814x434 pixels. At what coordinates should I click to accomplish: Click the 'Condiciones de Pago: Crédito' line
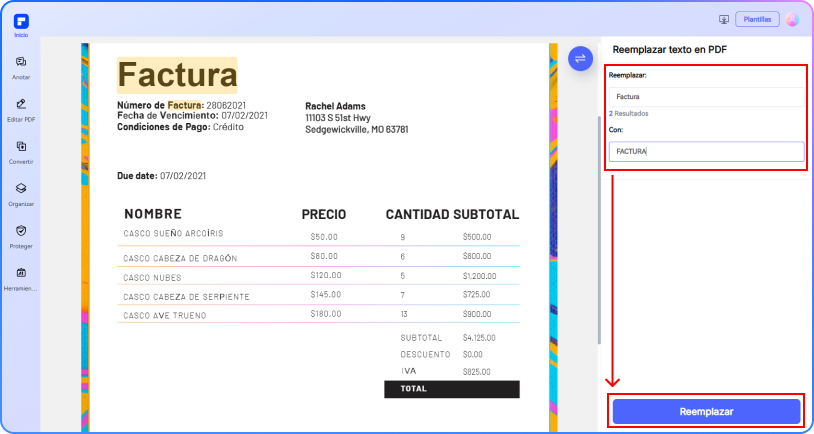coord(180,127)
